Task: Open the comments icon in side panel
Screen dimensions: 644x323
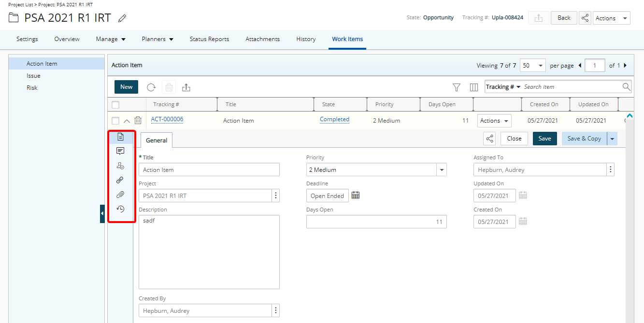Action: point(120,151)
